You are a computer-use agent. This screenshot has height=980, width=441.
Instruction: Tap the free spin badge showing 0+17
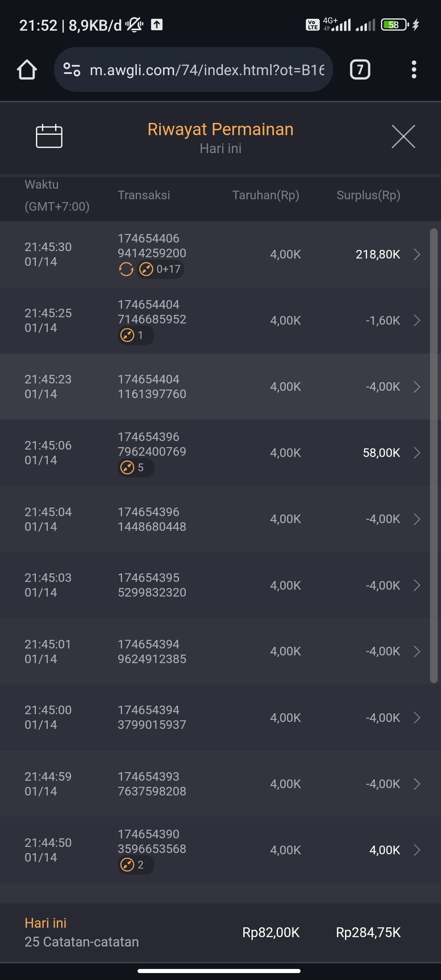coord(160,269)
